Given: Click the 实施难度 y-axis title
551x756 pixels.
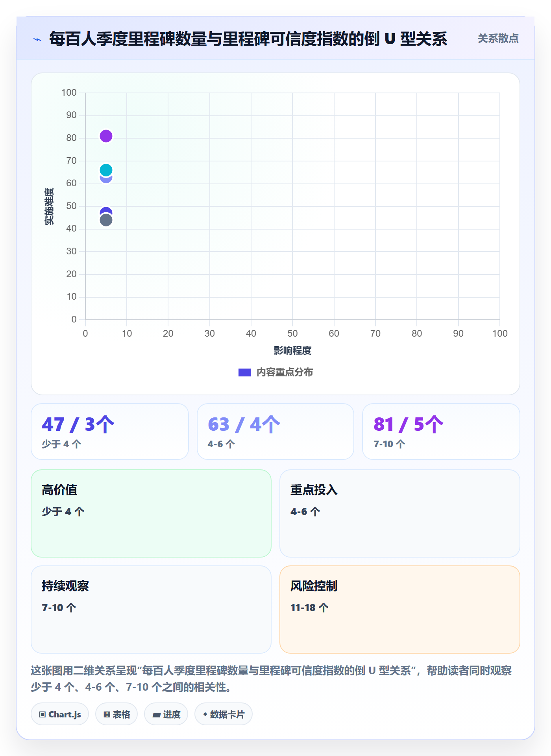Looking at the screenshot, I should [49, 206].
